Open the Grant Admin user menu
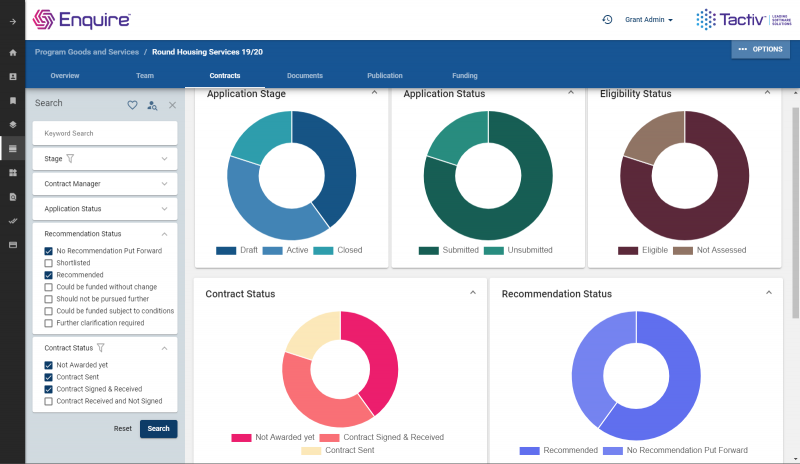800x464 pixels. [649, 19]
